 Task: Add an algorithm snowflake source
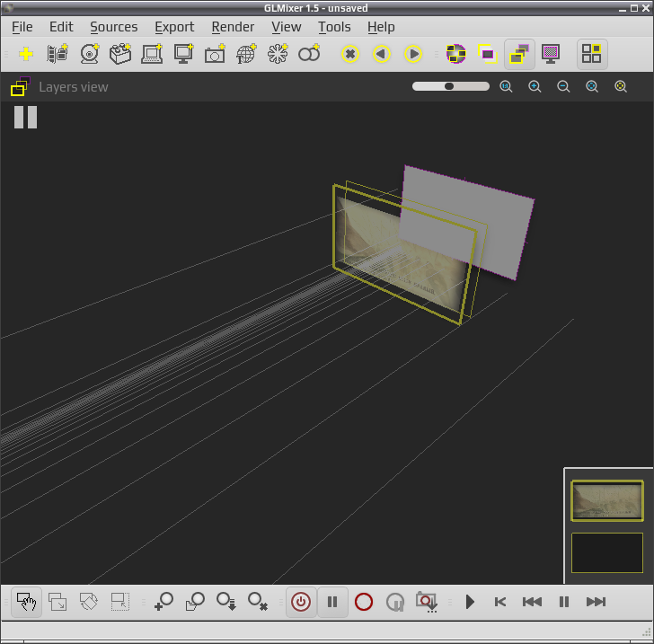278,54
